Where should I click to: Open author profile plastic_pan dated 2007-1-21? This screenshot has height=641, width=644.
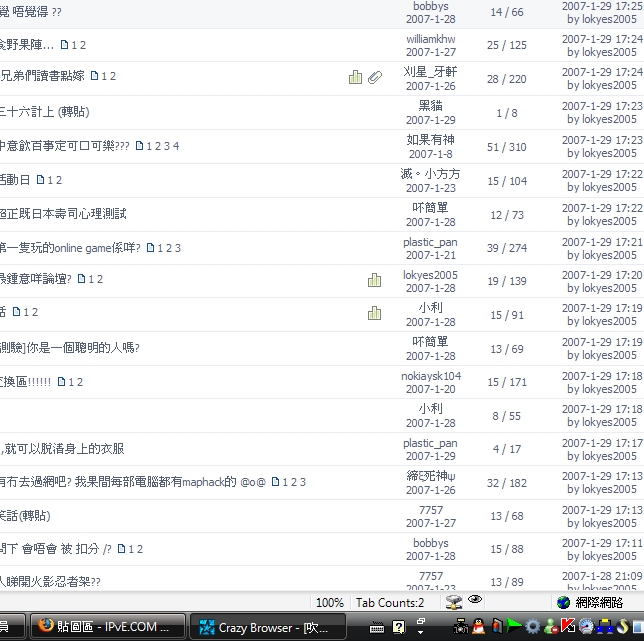(x=430, y=242)
